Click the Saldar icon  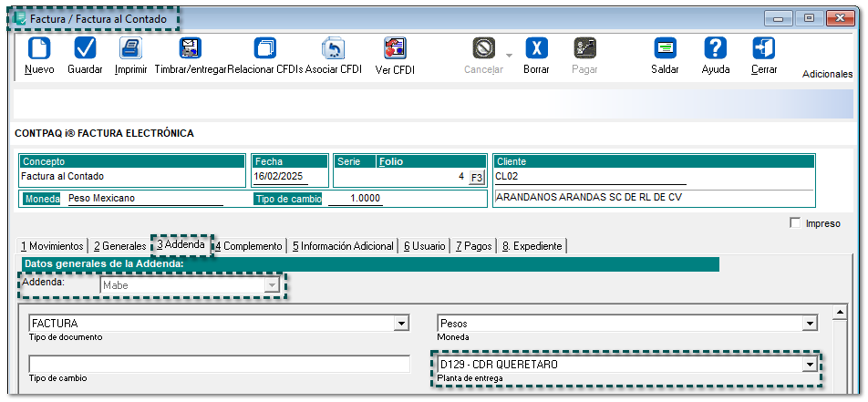665,48
